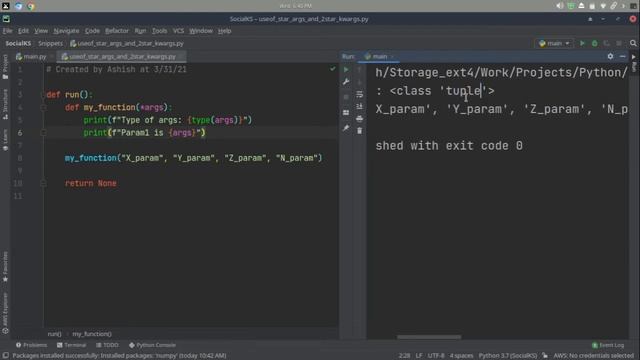
Task: Open Chrome from the top panel
Action: pos(31,6)
